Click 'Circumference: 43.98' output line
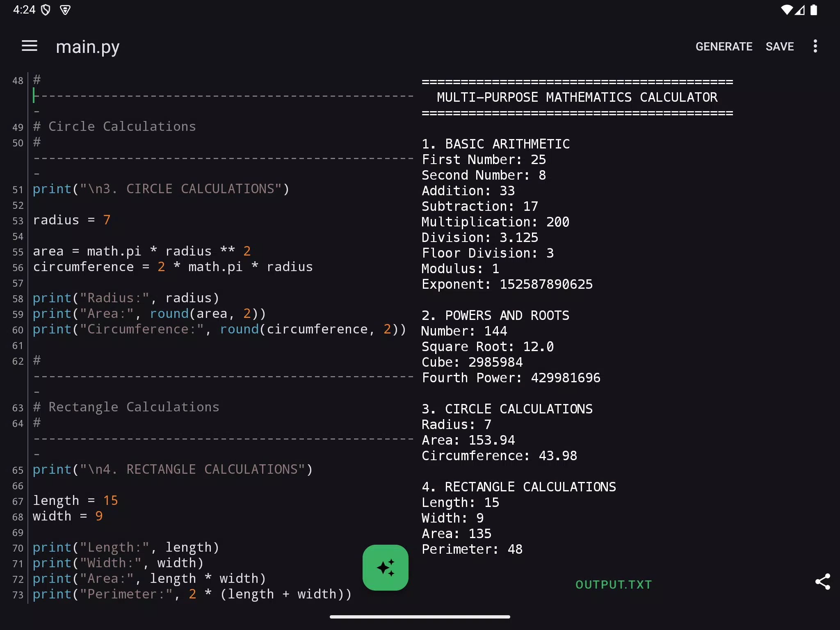This screenshot has width=840, height=630. tap(500, 456)
